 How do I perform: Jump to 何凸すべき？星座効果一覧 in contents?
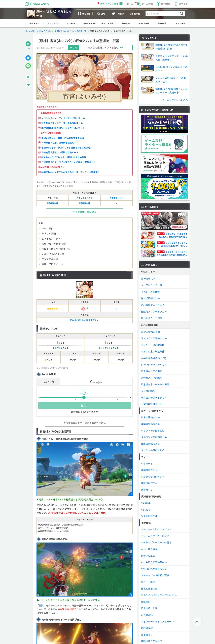(x=56, y=249)
